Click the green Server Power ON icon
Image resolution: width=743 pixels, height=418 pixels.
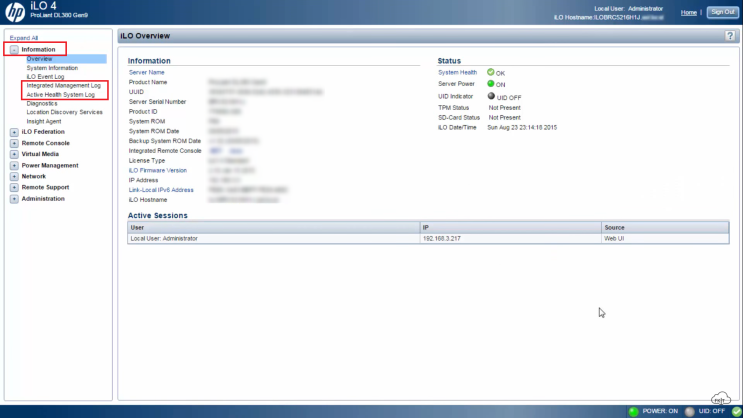pyautogui.click(x=491, y=84)
